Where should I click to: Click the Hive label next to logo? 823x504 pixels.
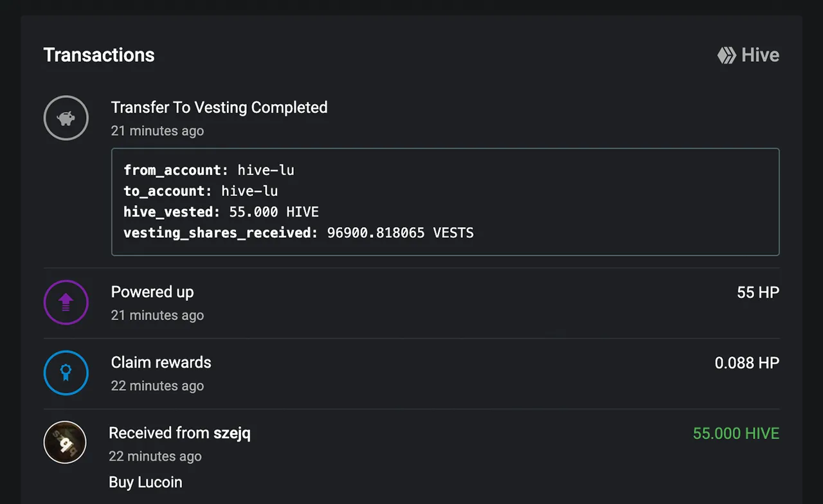point(761,55)
